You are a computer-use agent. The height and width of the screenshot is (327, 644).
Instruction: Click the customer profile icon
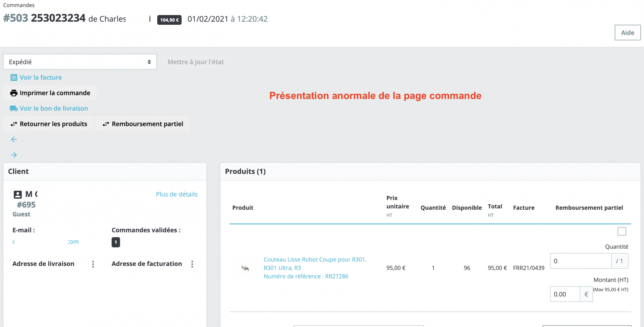18,194
